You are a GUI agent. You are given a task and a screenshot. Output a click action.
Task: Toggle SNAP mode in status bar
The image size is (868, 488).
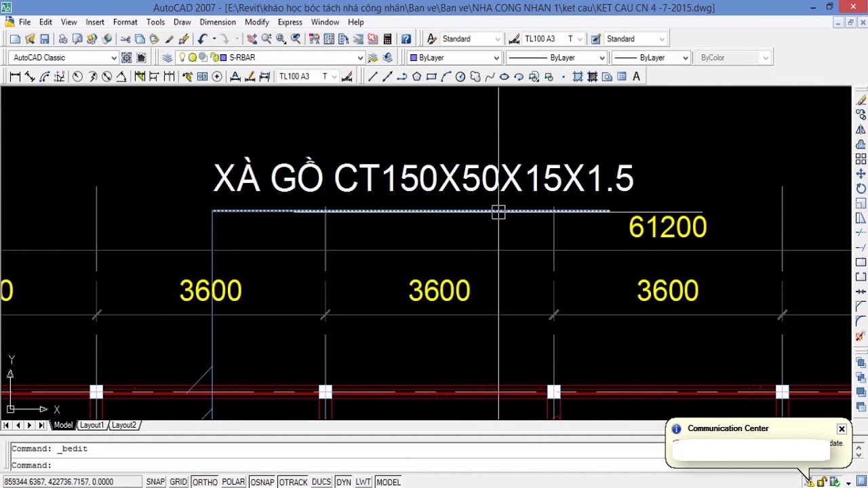pos(155,482)
